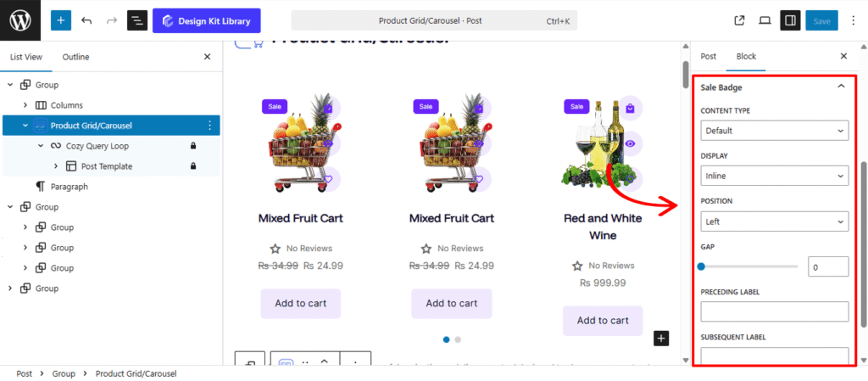This screenshot has height=381, width=868.
Task: Switch to the Outline tab
Action: [75, 57]
